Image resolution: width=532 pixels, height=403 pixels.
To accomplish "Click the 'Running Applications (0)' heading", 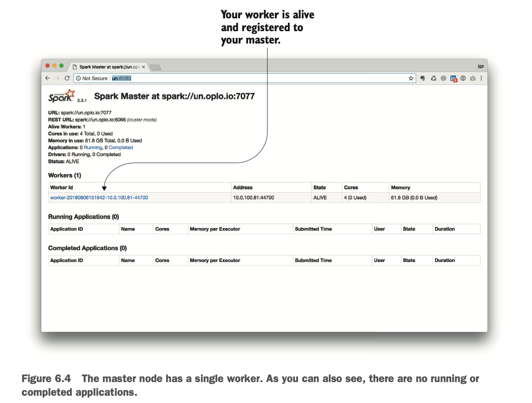I will click(84, 217).
